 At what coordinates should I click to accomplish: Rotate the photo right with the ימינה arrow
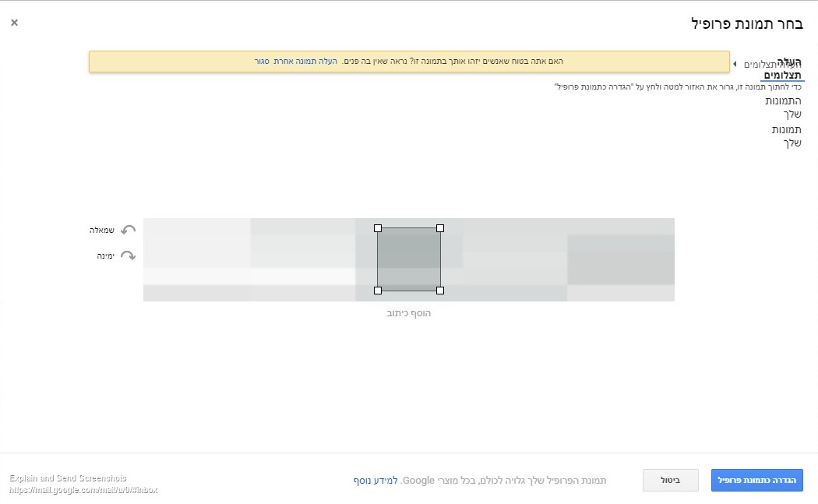click(x=128, y=256)
